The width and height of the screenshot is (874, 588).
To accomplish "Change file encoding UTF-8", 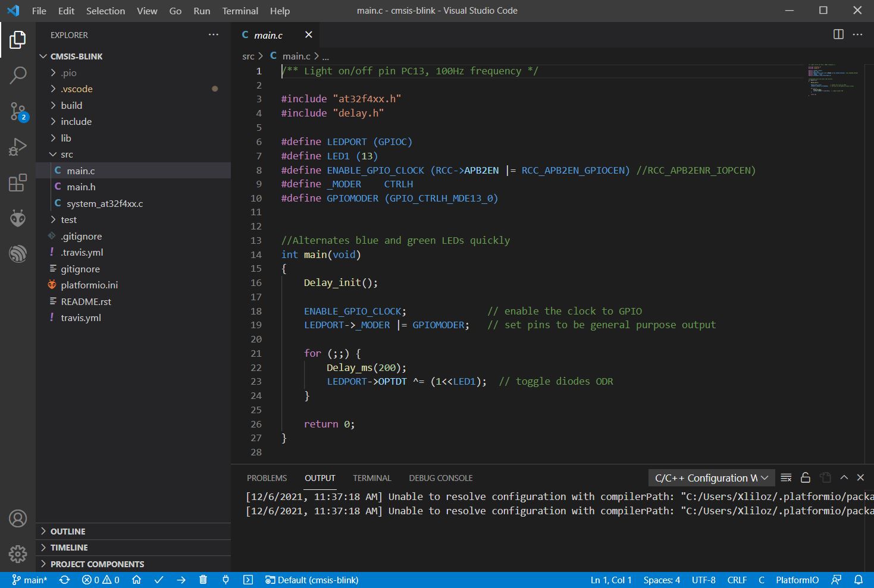I will click(x=704, y=580).
